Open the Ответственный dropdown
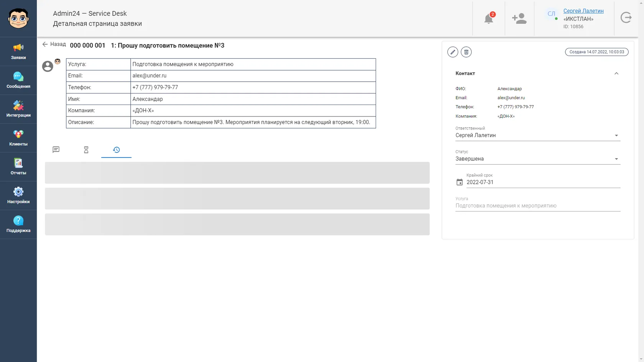Viewport: 644px width, 362px height. click(x=538, y=135)
